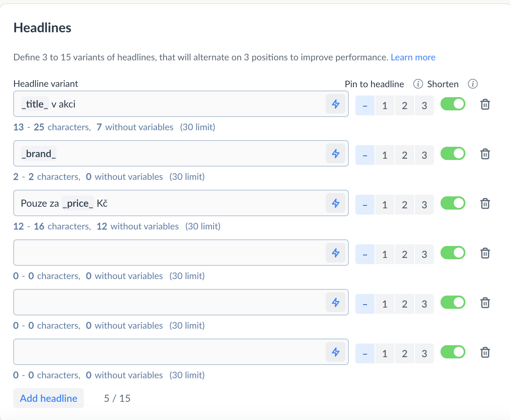The height and width of the screenshot is (420, 510).
Task: Click lightning icon in 'Pouze za _price_ Kč' field
Action: pos(336,203)
